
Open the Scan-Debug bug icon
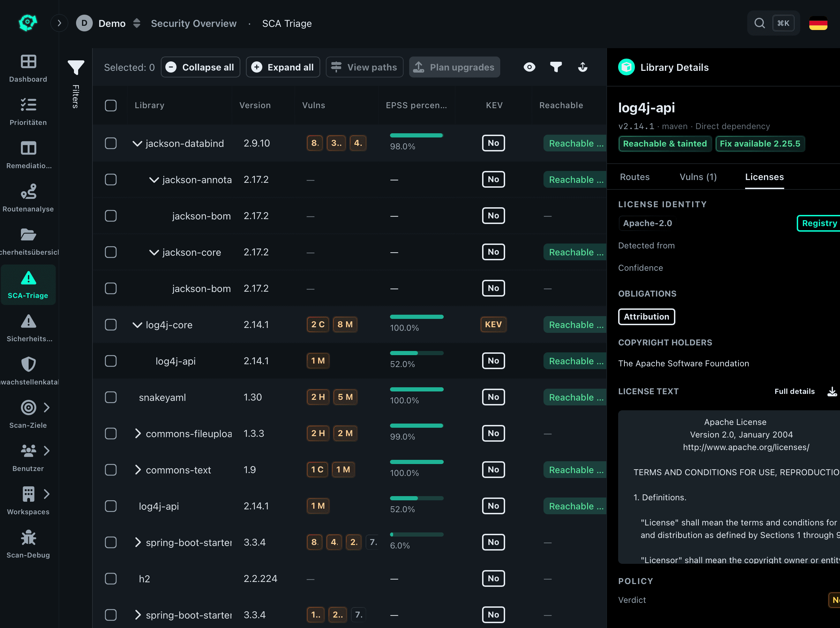28,538
